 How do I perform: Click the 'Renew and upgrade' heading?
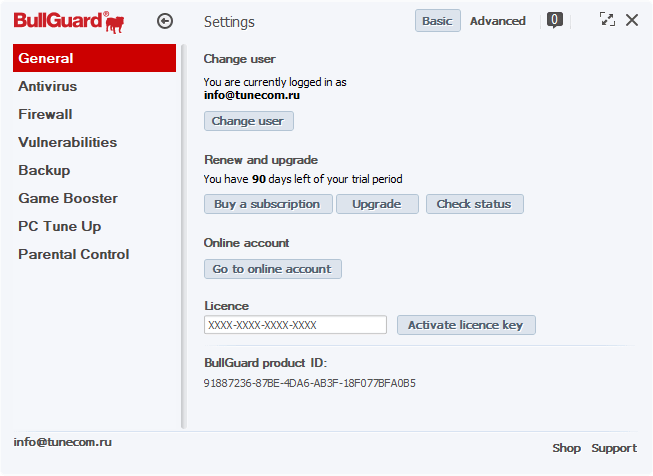tap(261, 160)
